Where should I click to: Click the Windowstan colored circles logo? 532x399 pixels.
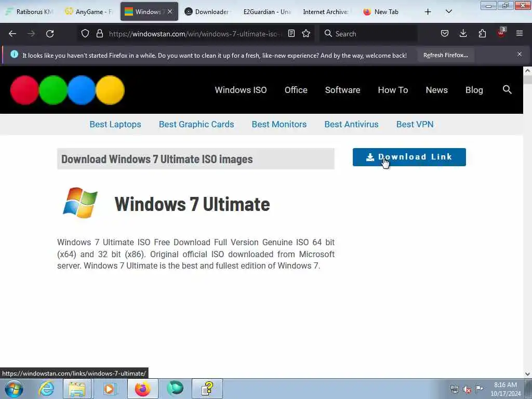[x=68, y=90]
